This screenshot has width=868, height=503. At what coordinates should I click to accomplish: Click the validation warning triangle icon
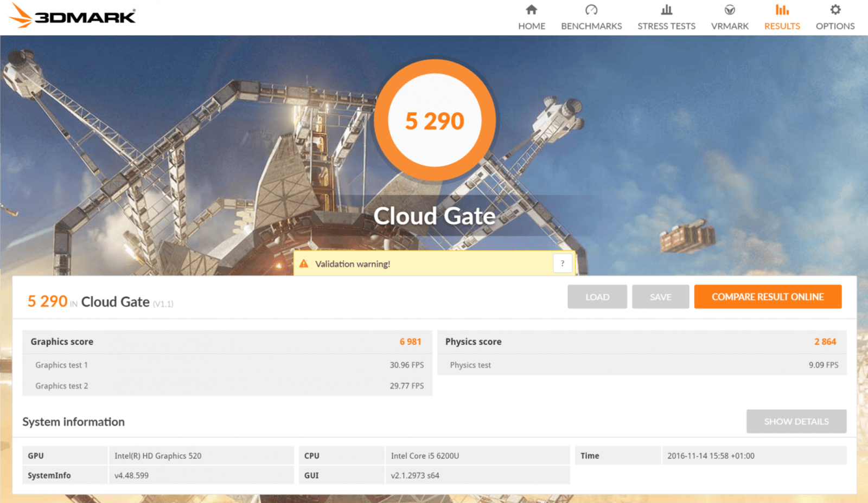(304, 263)
